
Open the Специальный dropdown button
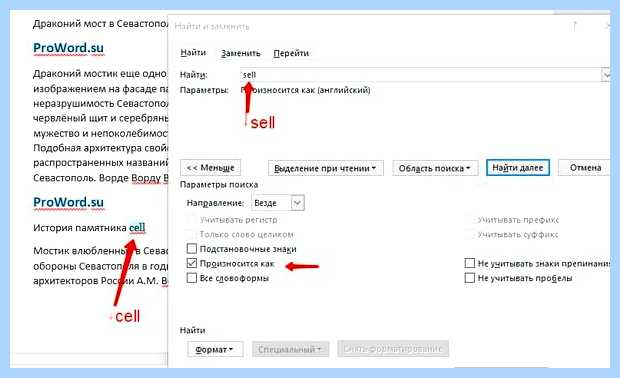click(x=291, y=349)
